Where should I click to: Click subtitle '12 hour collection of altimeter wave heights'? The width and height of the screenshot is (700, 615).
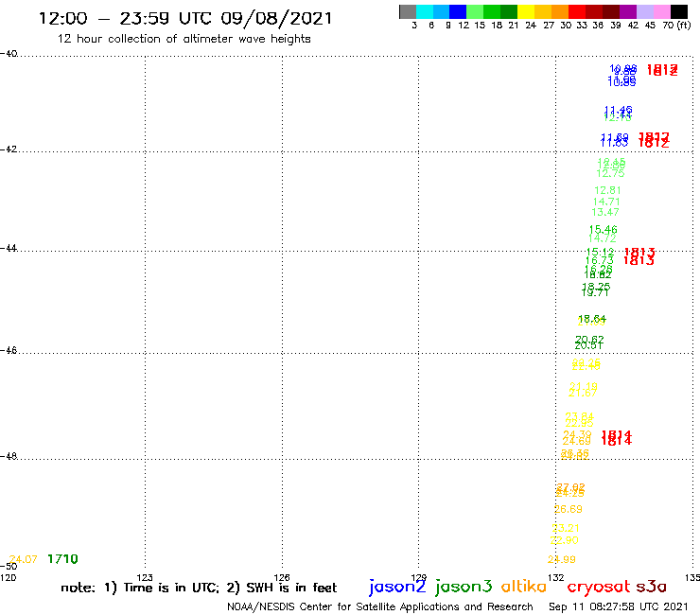click(184, 39)
